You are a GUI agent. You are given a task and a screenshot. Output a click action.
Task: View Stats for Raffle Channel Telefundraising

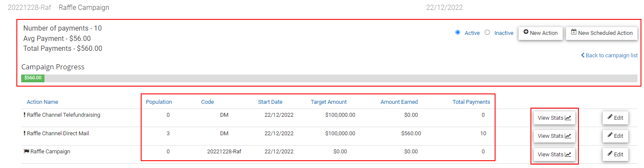(554, 118)
